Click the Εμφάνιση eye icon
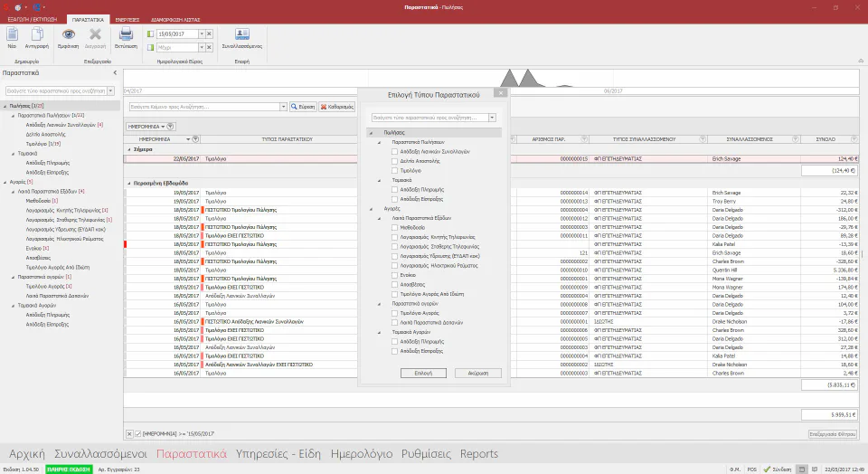Image resolution: width=868 pixels, height=474 pixels. (69, 34)
